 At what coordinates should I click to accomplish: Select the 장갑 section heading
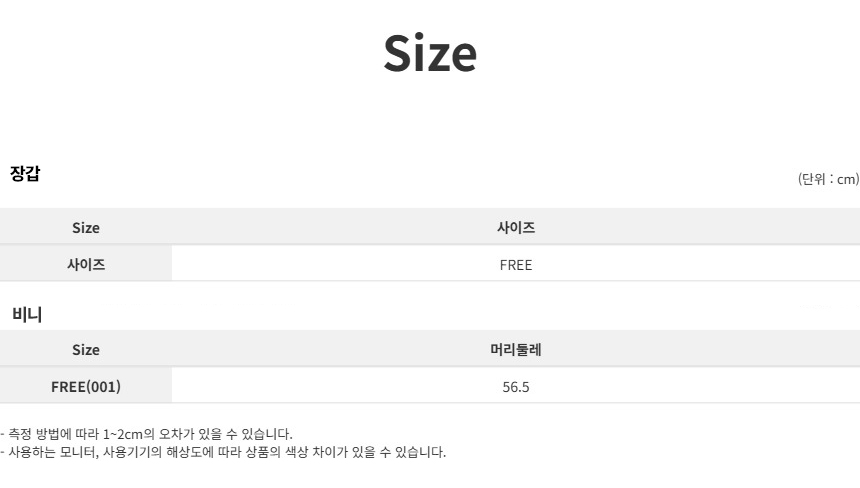25,173
